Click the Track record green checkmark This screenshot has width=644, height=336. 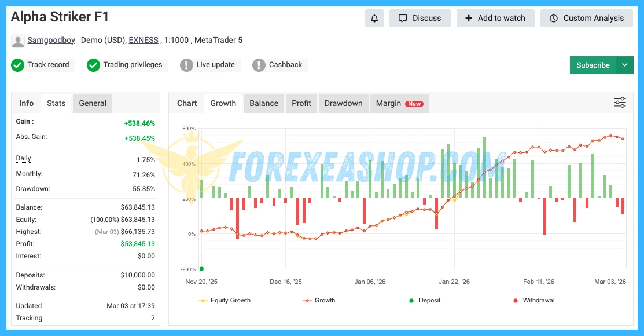(17, 65)
